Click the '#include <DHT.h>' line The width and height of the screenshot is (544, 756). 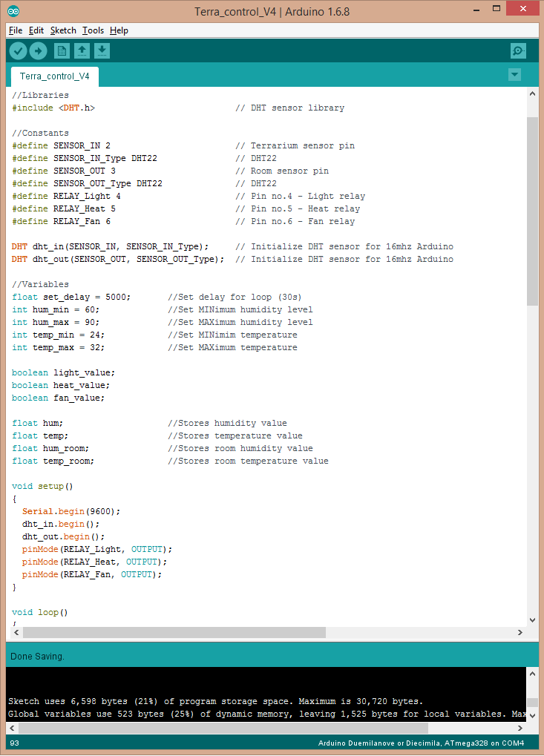tap(53, 108)
